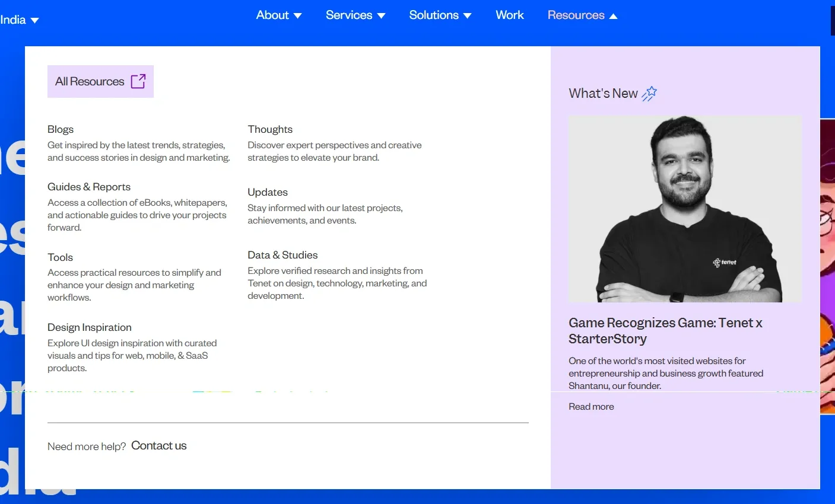This screenshot has height=504, width=835.
Task: Click the What's New heading
Action: [603, 94]
